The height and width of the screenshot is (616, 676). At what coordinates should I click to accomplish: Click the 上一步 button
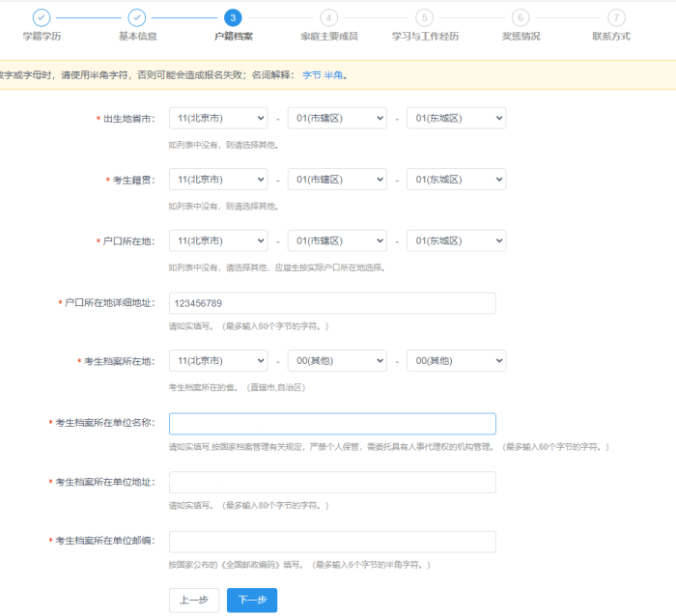tap(193, 600)
